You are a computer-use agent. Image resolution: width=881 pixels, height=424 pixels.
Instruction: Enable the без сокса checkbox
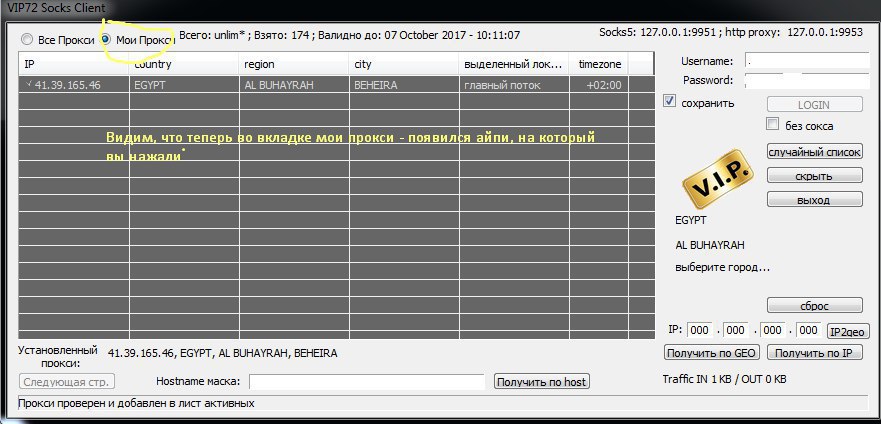coord(772,125)
